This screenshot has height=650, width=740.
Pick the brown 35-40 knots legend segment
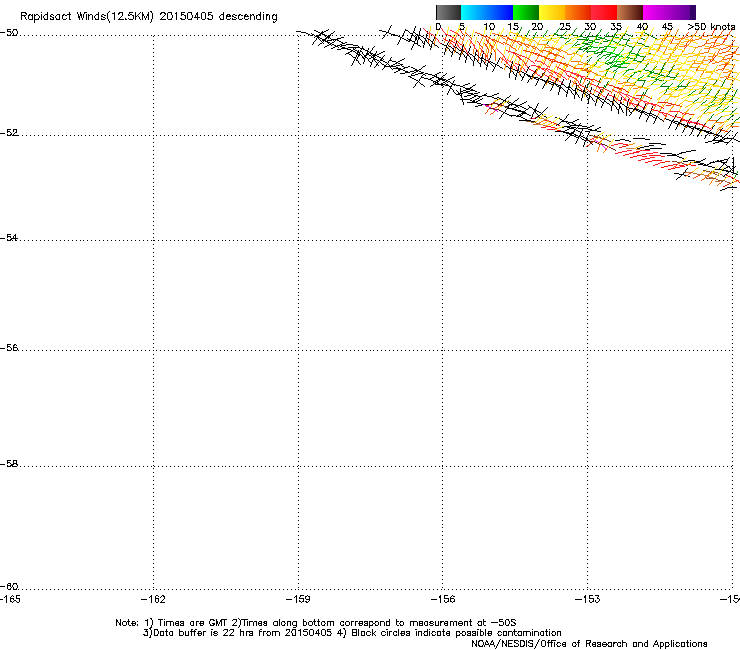(630, 12)
